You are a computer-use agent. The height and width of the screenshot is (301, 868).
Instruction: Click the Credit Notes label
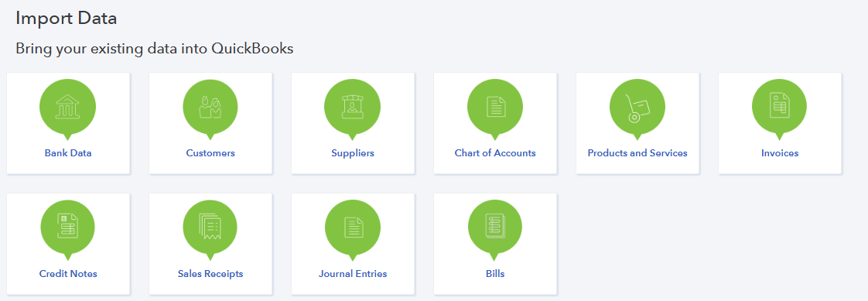pos(68,274)
